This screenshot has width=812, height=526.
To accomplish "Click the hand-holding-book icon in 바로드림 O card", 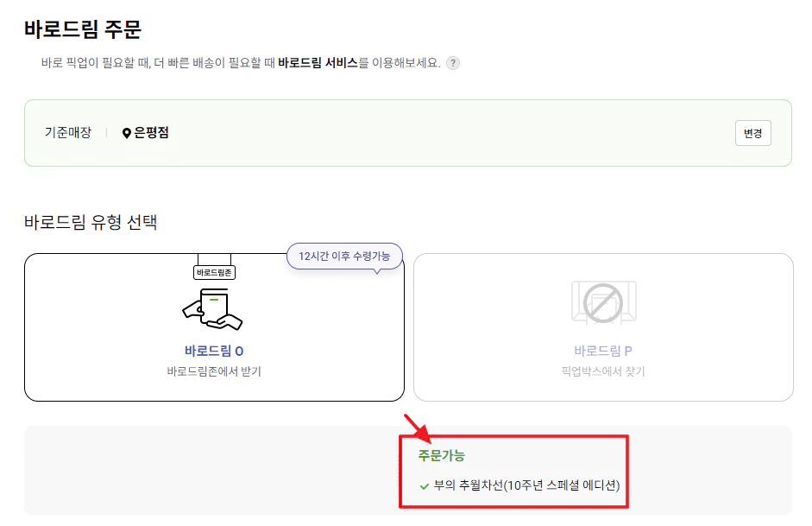I will pyautogui.click(x=213, y=307).
